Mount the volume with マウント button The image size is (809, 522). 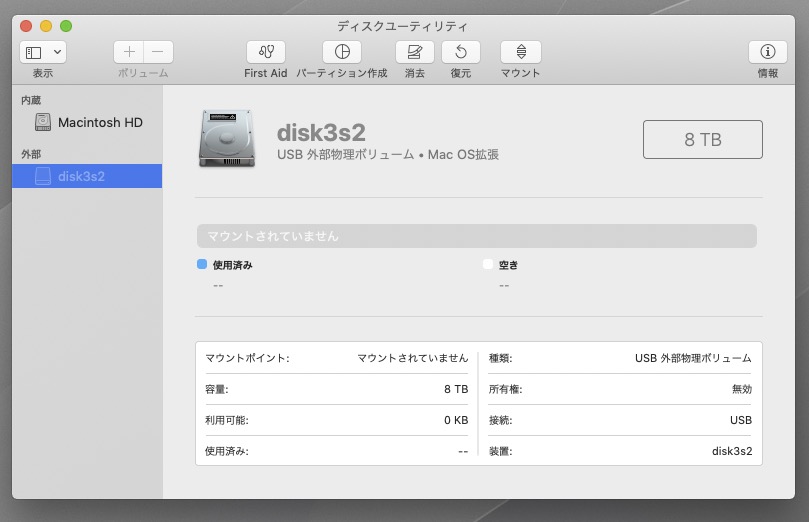(x=521, y=52)
